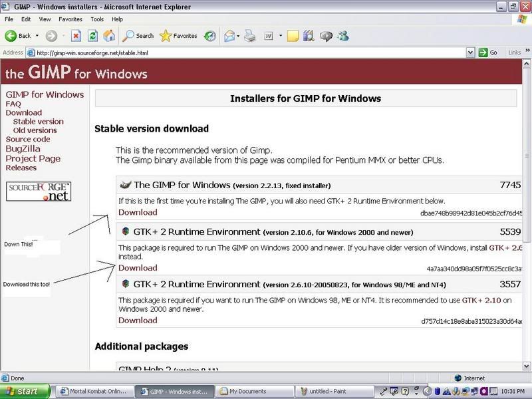Image resolution: width=532 pixels, height=399 pixels.
Task: Download GTK+ 2 Runtime version 2.10.6 link
Action: coord(138,268)
